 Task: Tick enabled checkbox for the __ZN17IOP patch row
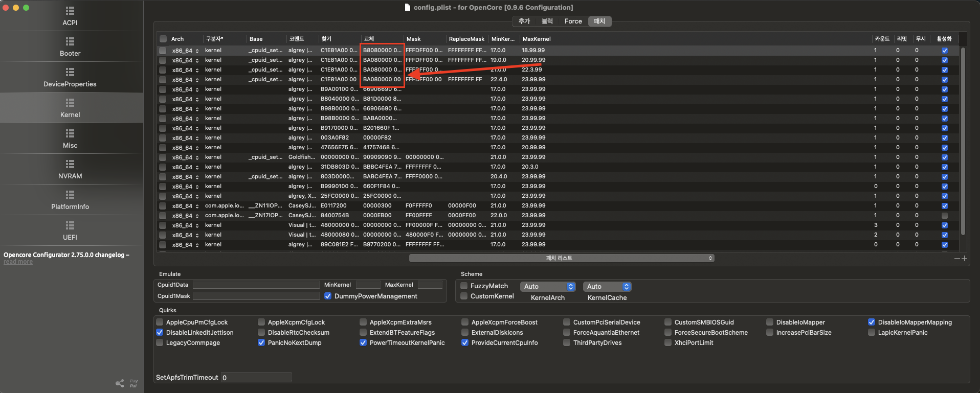(945, 216)
